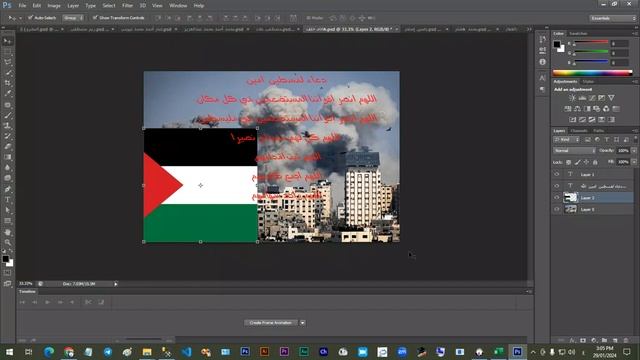
Task: Hide the bottom background photo layer
Action: coord(557,209)
